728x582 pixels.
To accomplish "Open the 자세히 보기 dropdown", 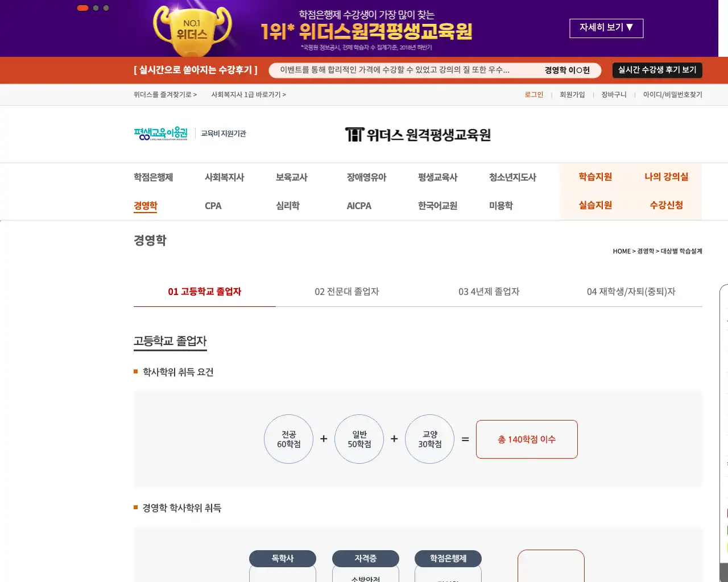I will point(606,28).
